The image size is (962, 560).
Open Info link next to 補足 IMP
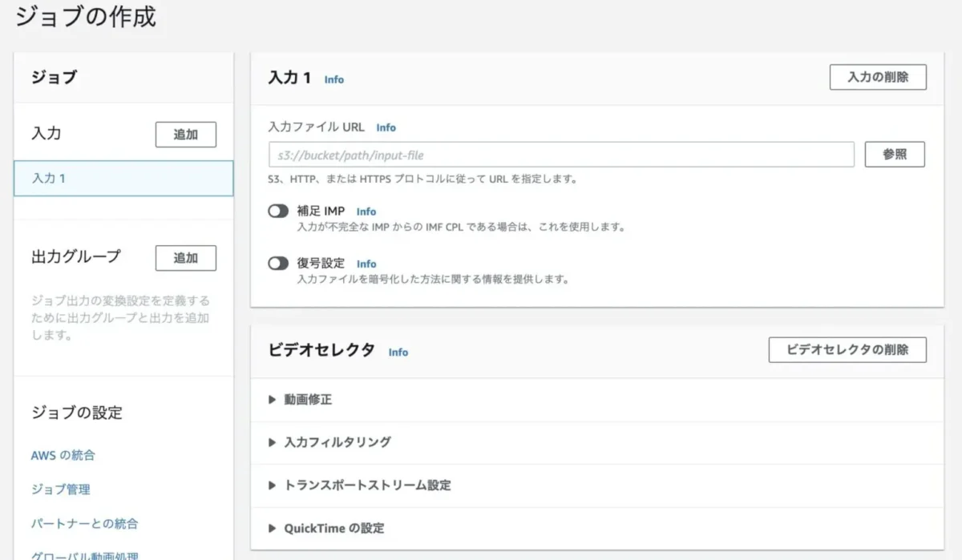(x=366, y=212)
